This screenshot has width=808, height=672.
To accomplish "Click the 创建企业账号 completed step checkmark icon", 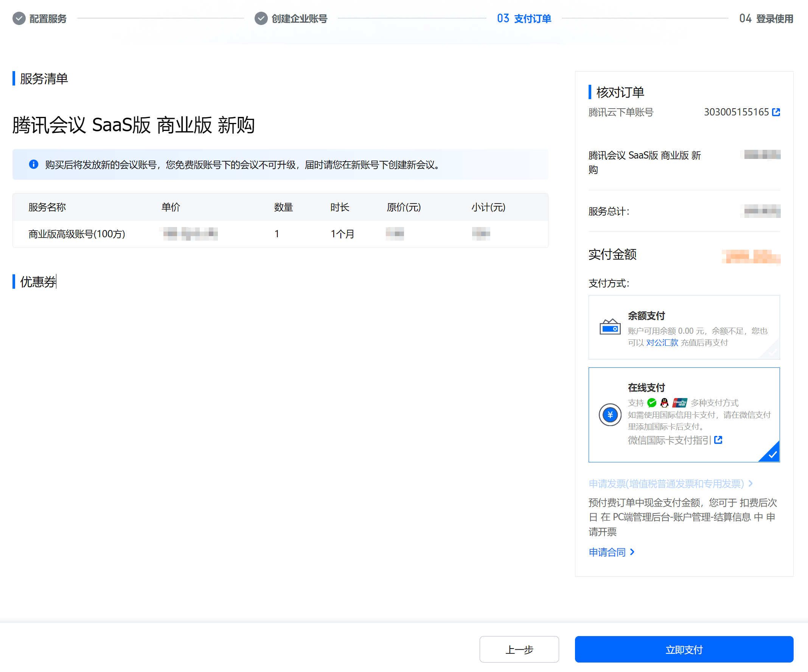I will pos(261,19).
